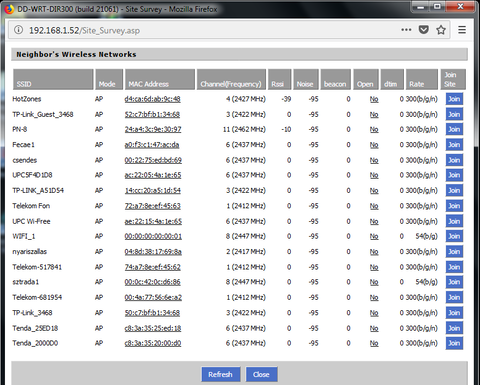Join the Telekom Fon network
This screenshot has height=385, width=480.
click(454, 206)
